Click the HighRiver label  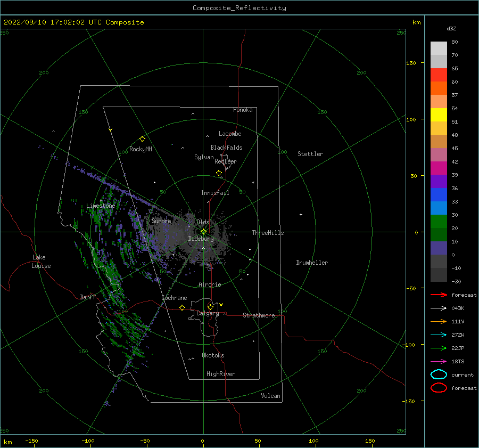[221, 374]
